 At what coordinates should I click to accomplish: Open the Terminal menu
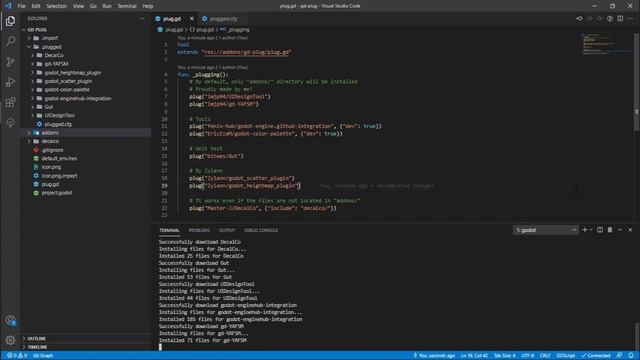click(x=127, y=6)
